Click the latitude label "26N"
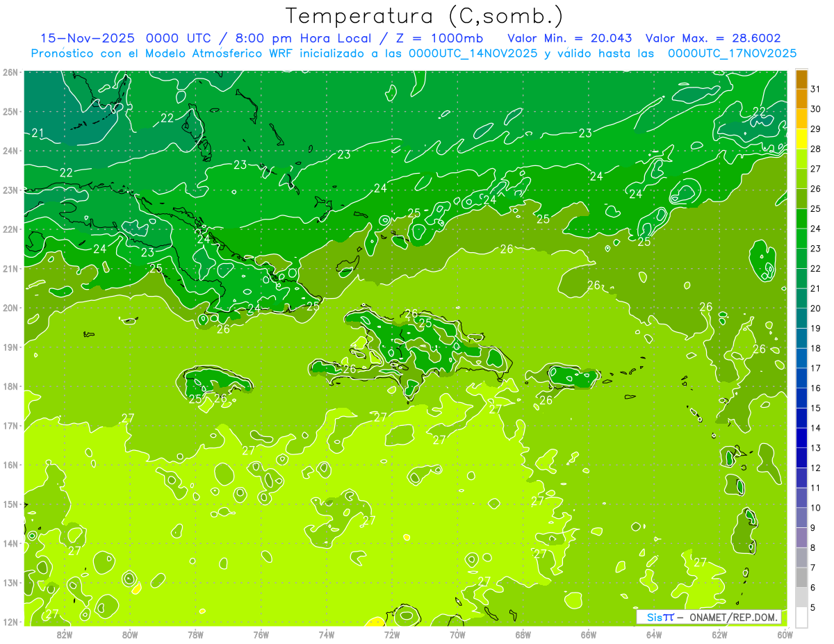This screenshot has width=834, height=644. (x=10, y=72)
